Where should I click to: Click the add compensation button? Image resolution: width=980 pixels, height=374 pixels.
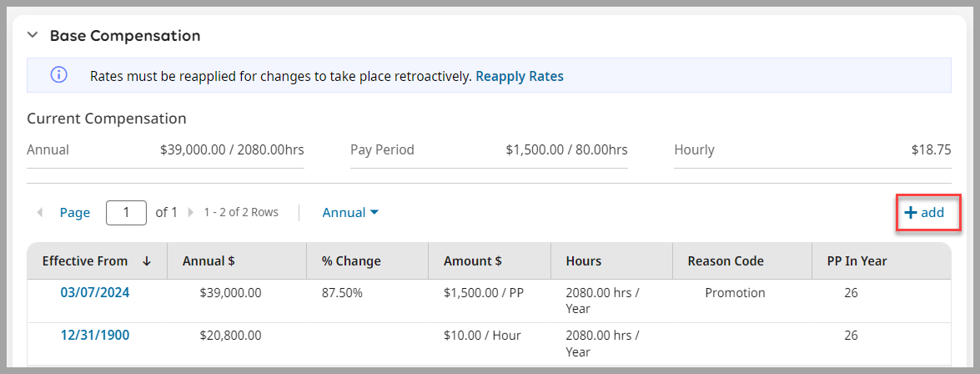point(924,213)
